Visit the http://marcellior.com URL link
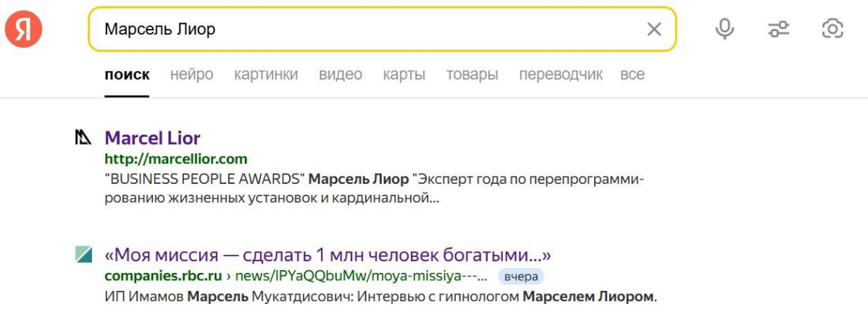868x333 pixels. 176,159
